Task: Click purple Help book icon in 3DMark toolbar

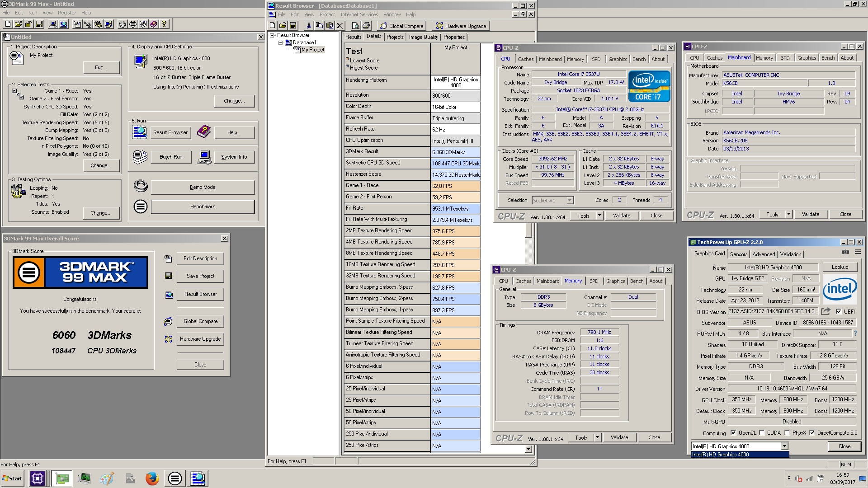Action: point(154,24)
